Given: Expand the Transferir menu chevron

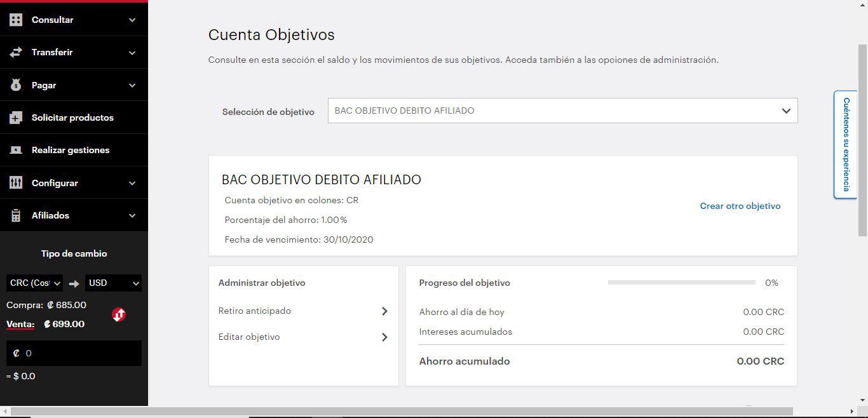Looking at the screenshot, I should (x=132, y=53).
